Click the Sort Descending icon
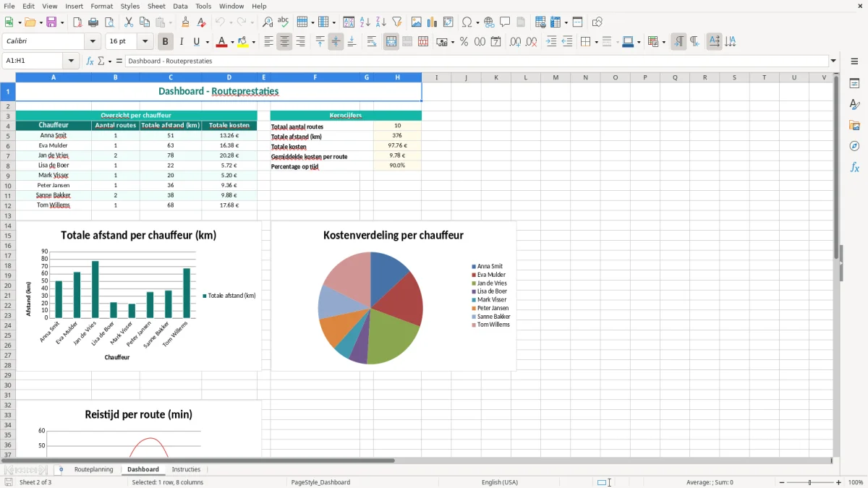The height and width of the screenshot is (488, 868). tap(381, 22)
